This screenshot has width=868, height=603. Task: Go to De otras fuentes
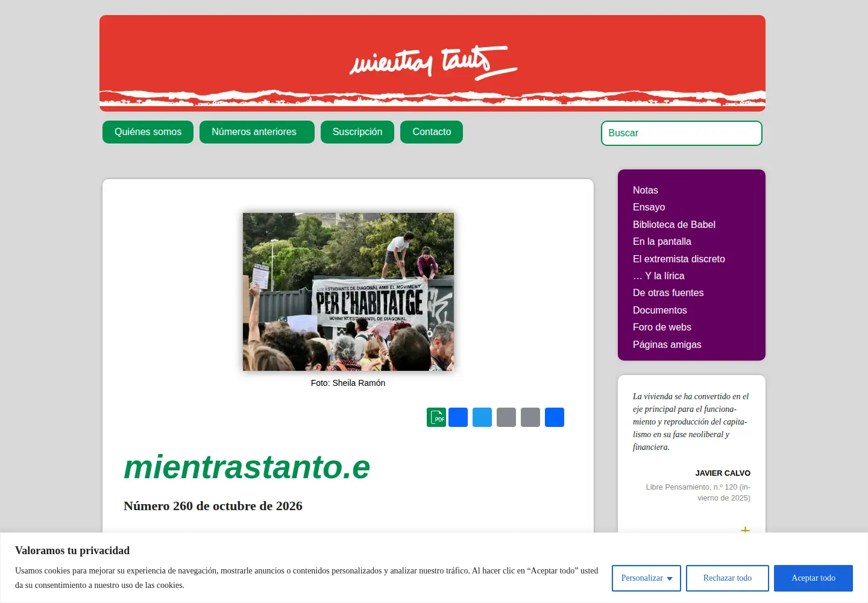[668, 292]
